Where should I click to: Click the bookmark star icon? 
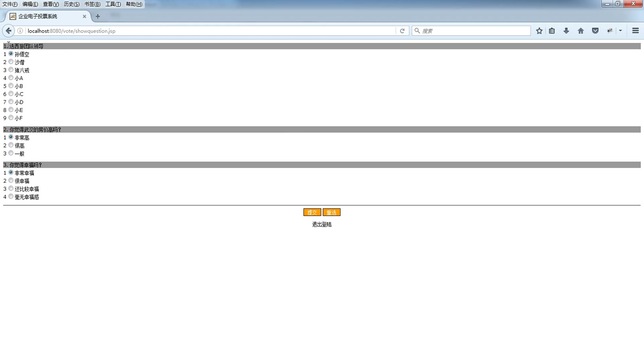click(x=539, y=31)
